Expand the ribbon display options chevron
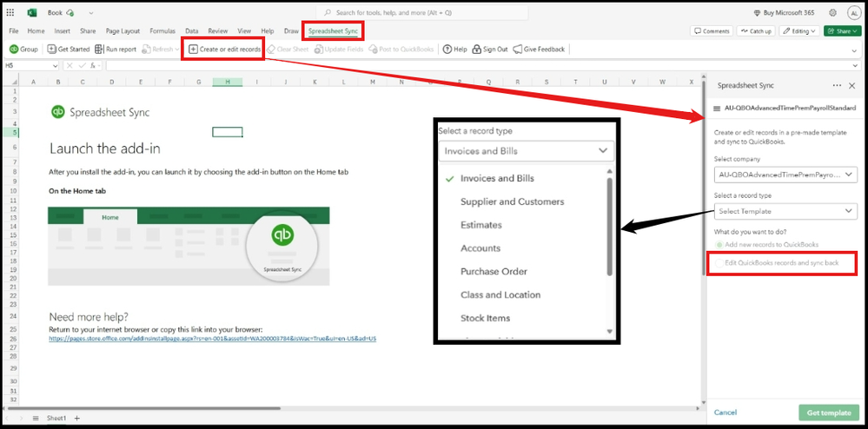 (x=854, y=49)
